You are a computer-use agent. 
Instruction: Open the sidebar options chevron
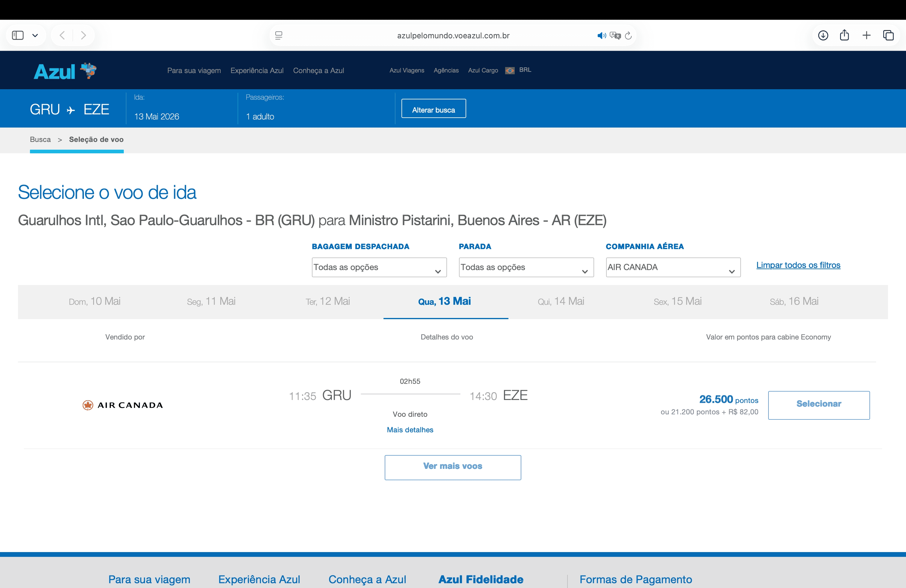point(35,35)
